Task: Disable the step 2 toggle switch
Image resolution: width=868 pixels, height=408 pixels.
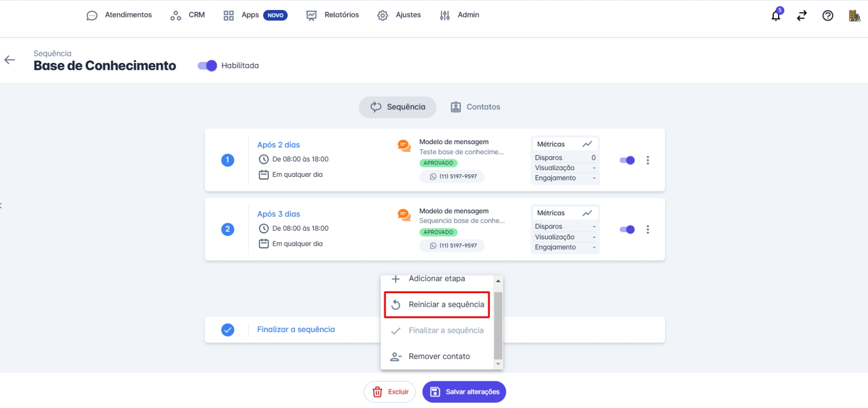Action: pos(627,230)
